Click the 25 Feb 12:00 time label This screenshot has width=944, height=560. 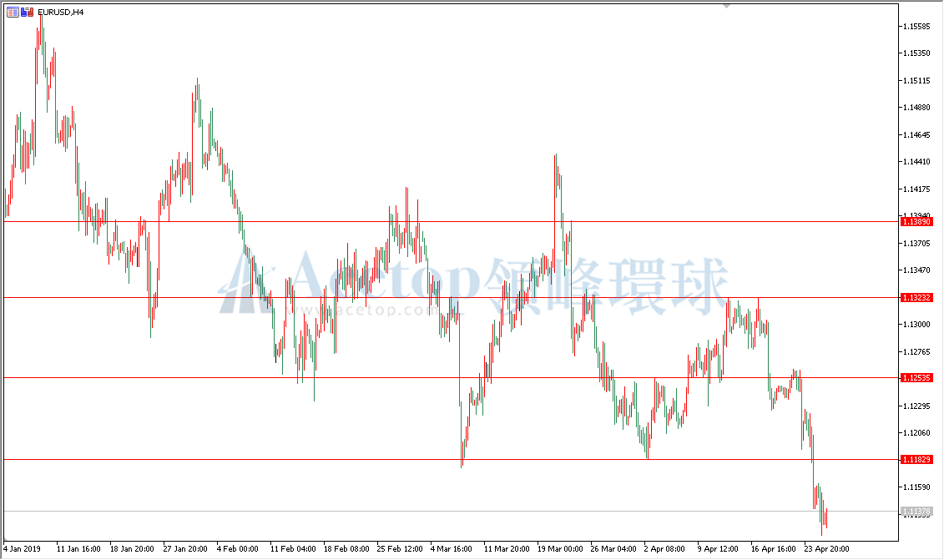click(x=400, y=549)
